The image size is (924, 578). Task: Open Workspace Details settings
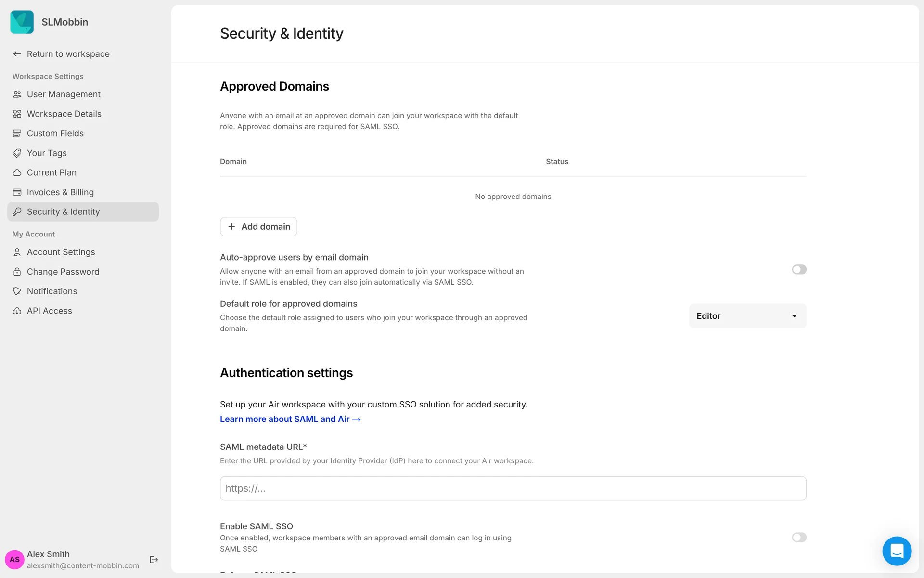[x=64, y=114]
